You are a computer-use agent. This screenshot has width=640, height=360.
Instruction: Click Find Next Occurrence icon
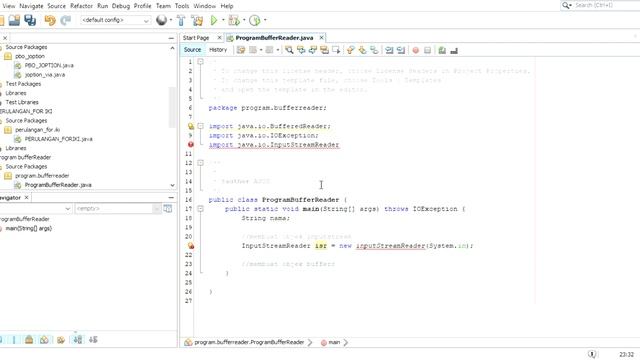point(313,50)
